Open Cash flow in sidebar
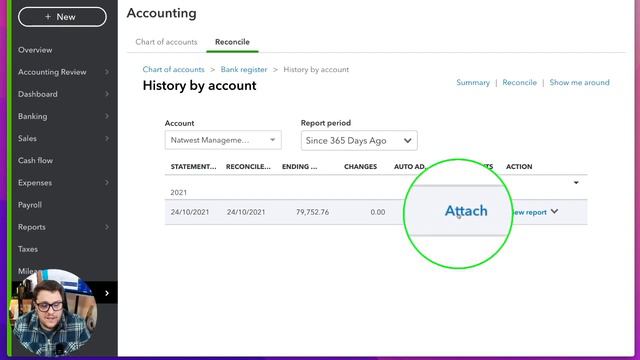 pos(36,160)
